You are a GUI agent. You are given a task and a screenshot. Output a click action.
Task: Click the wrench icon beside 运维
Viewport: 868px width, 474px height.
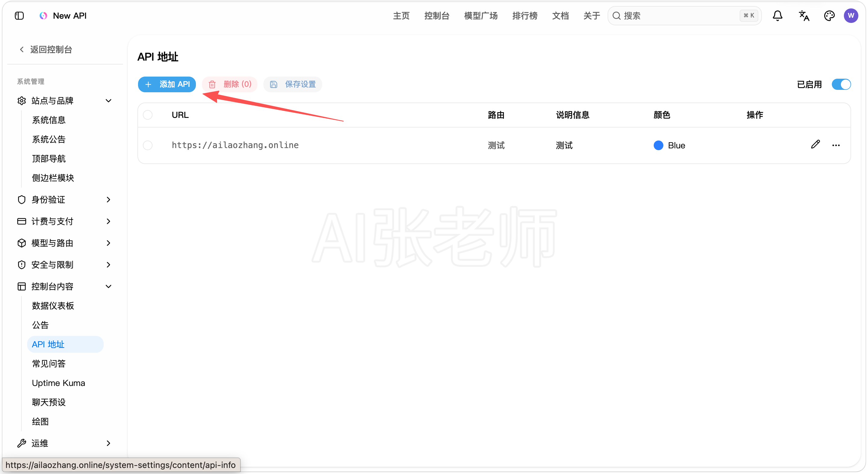(x=22, y=443)
